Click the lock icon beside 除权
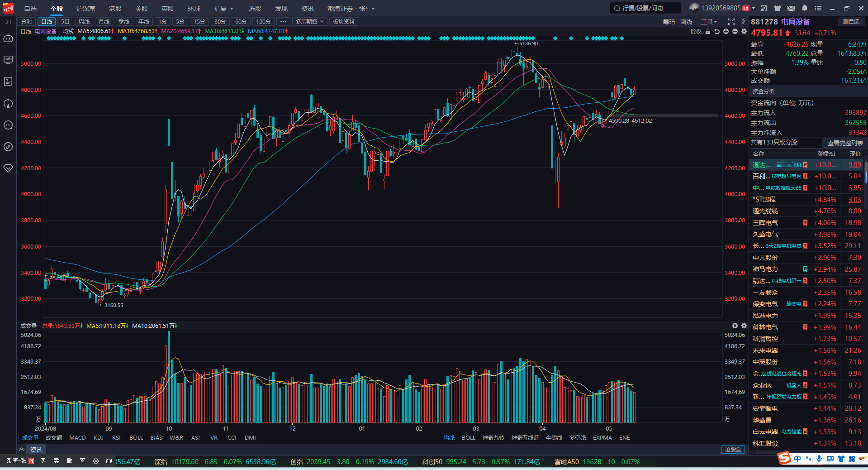The width and height of the screenshot is (868, 470). pyautogui.click(x=708, y=31)
